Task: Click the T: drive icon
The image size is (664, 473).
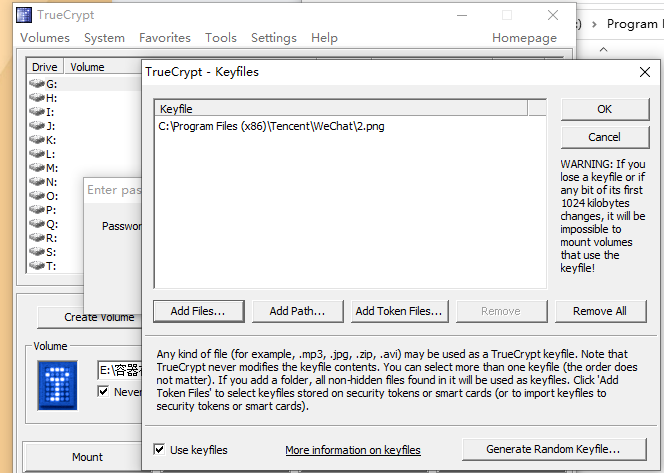Action: [x=37, y=266]
